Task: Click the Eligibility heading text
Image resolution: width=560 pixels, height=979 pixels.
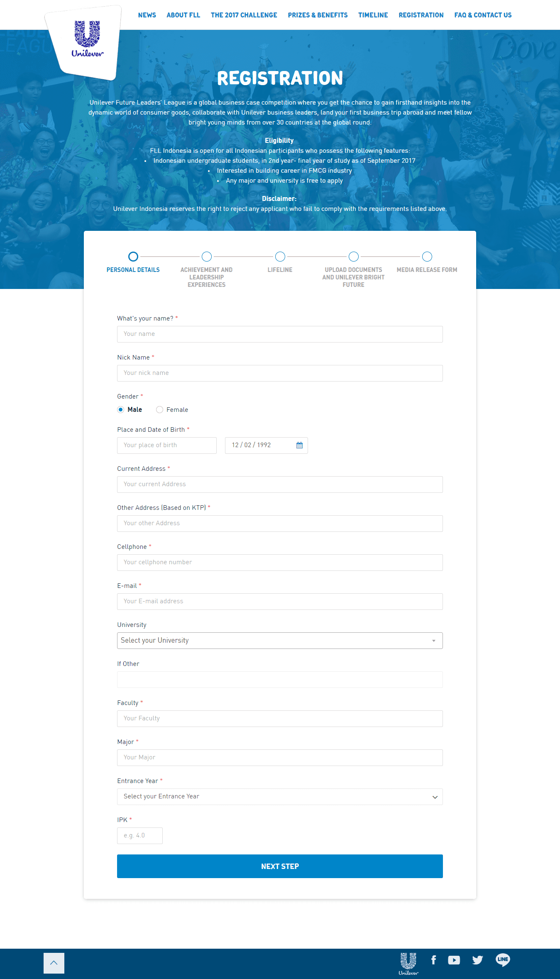Action: pyautogui.click(x=279, y=141)
